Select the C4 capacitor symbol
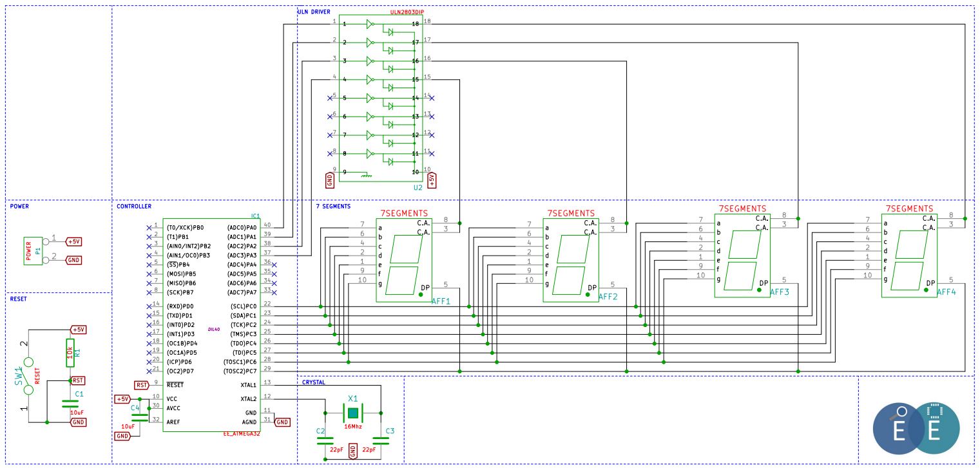Viewport: 980px width, 468px height. pyautogui.click(x=139, y=417)
